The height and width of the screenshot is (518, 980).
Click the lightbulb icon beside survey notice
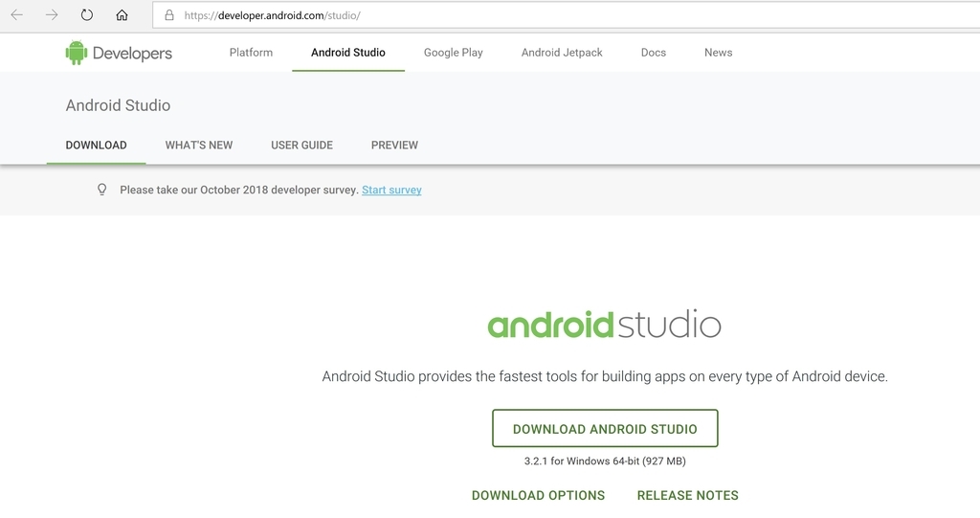(101, 190)
